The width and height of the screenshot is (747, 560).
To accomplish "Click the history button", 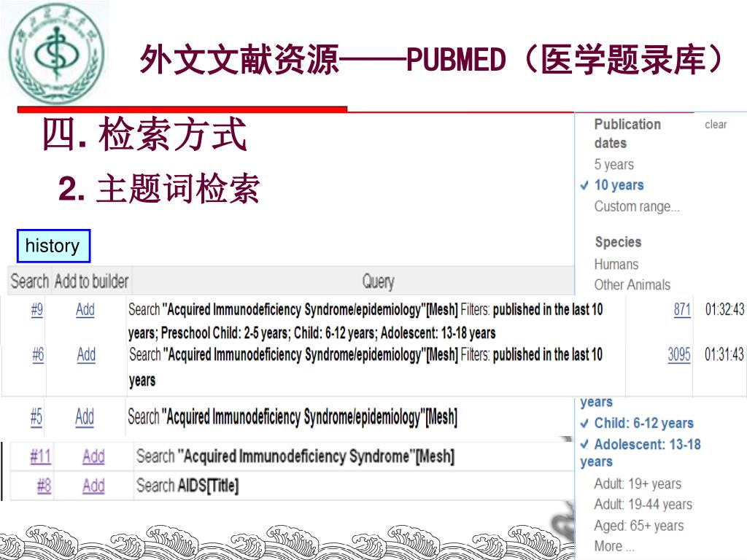I will [x=53, y=246].
